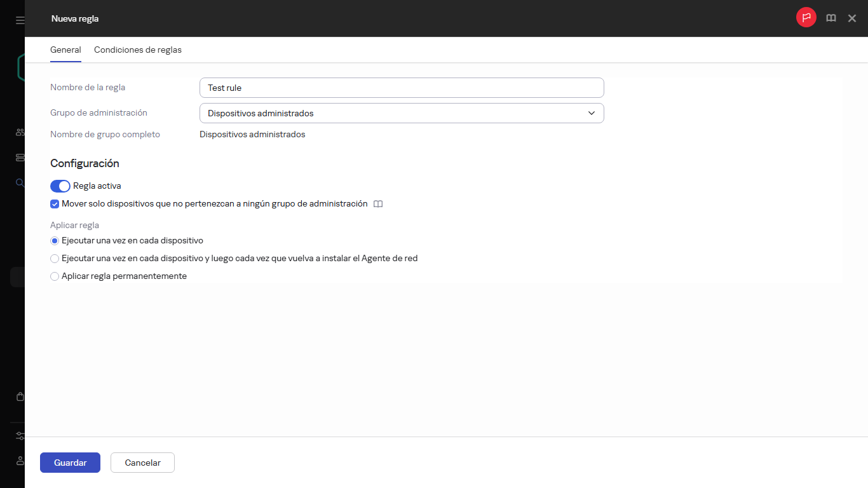Click the shopping bag sidebar icon

pyautogui.click(x=20, y=396)
